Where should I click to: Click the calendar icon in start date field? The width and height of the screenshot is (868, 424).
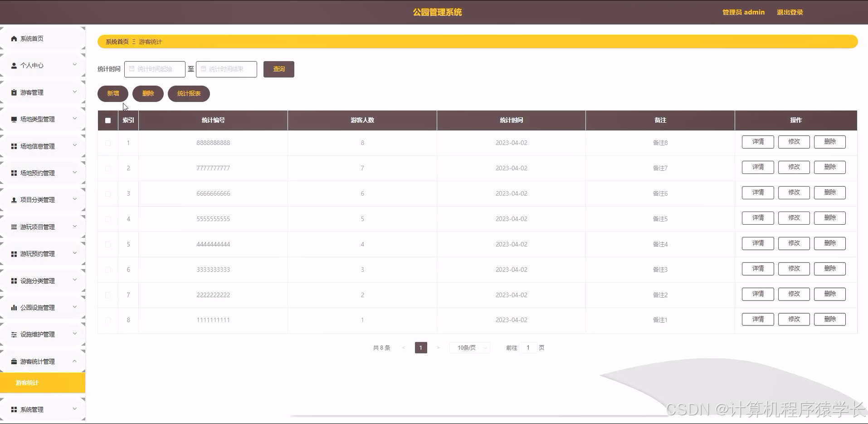pyautogui.click(x=132, y=69)
